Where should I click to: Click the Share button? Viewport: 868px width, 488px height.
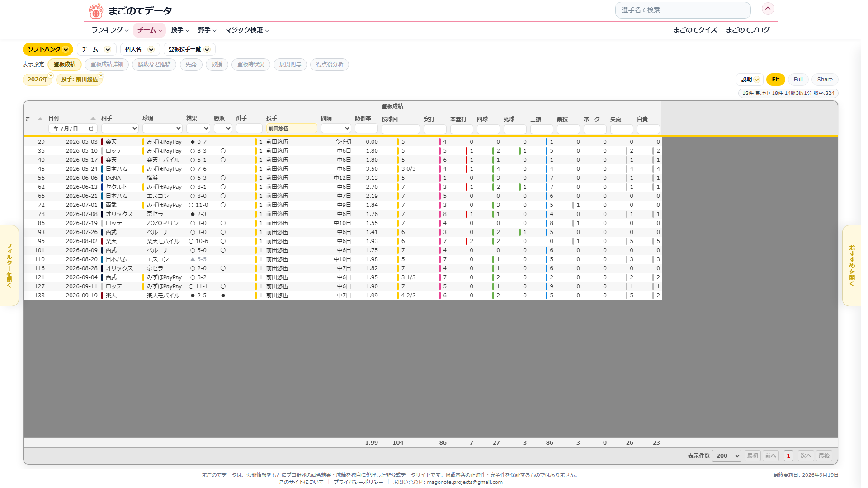(x=825, y=80)
